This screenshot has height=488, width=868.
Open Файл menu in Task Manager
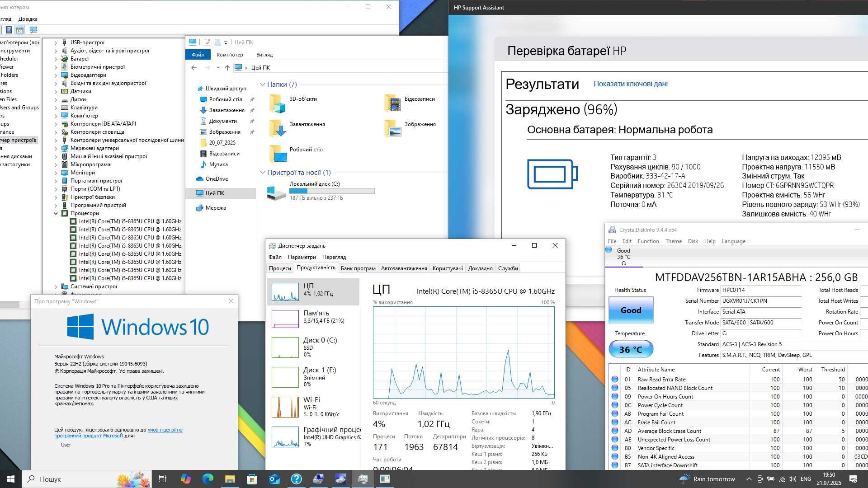coord(275,257)
